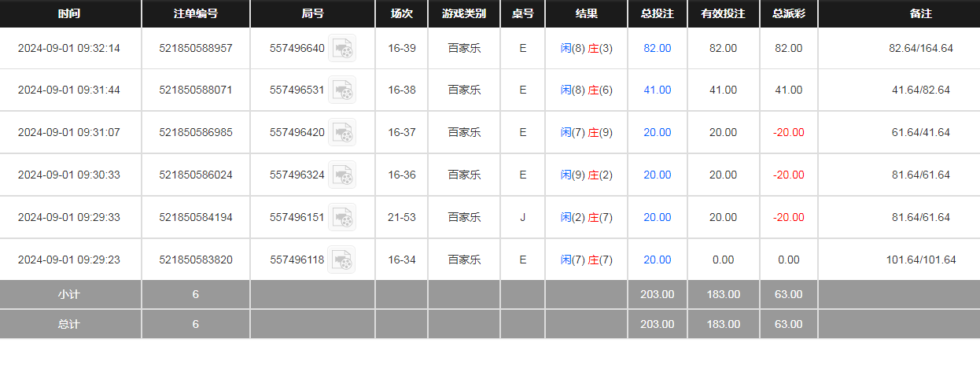Click 20.00 total bet in table J row
Viewport: 980px width, 383px height.
tap(657, 217)
